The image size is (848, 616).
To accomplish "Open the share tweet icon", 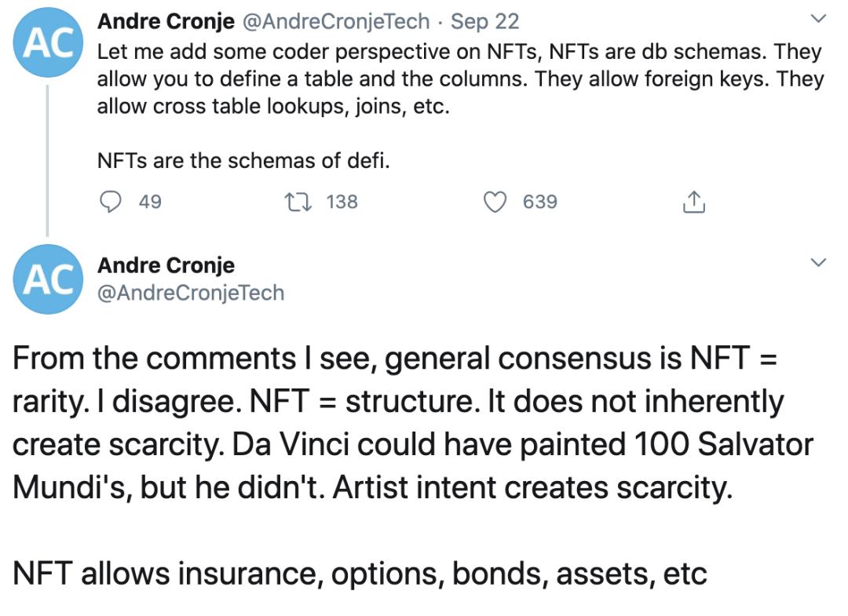I will point(694,202).
